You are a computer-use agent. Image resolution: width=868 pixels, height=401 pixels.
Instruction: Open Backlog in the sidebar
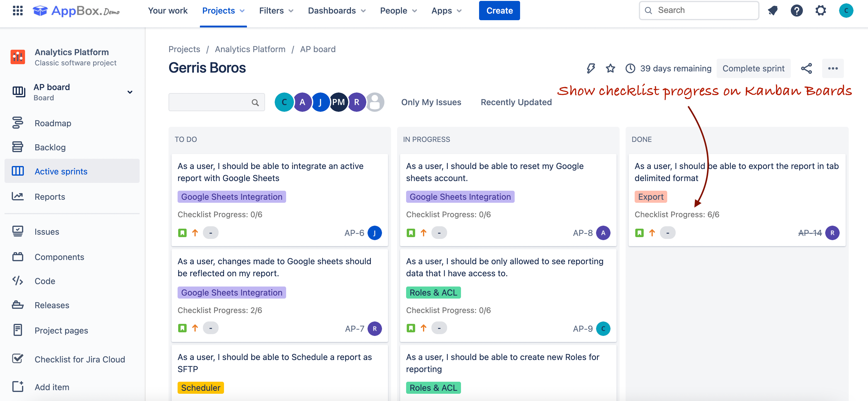coord(72,147)
